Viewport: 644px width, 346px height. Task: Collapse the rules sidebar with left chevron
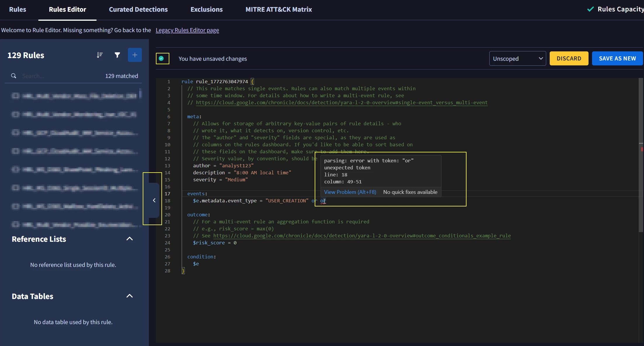[x=154, y=200]
